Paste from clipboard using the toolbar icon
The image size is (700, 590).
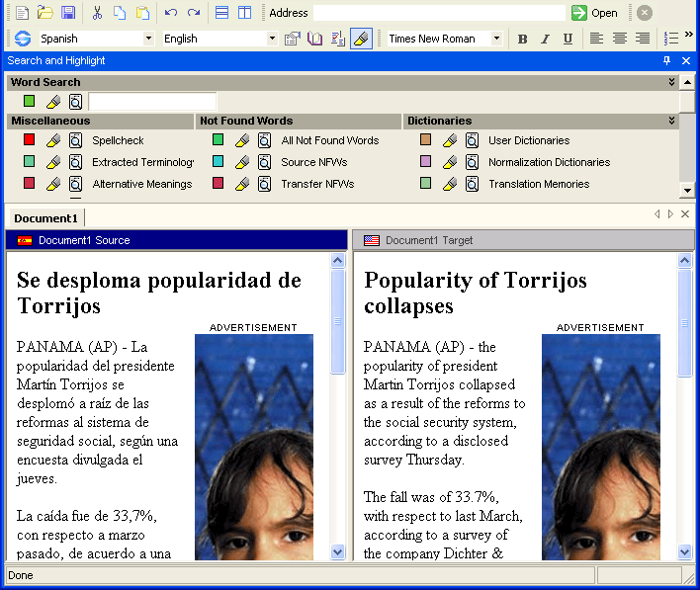pyautogui.click(x=142, y=13)
